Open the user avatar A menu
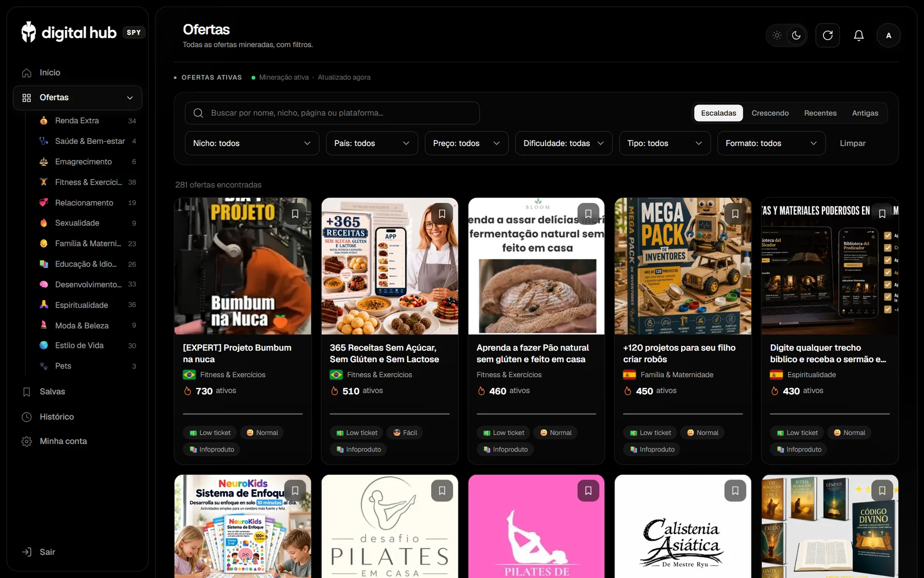The image size is (924, 578). (889, 35)
